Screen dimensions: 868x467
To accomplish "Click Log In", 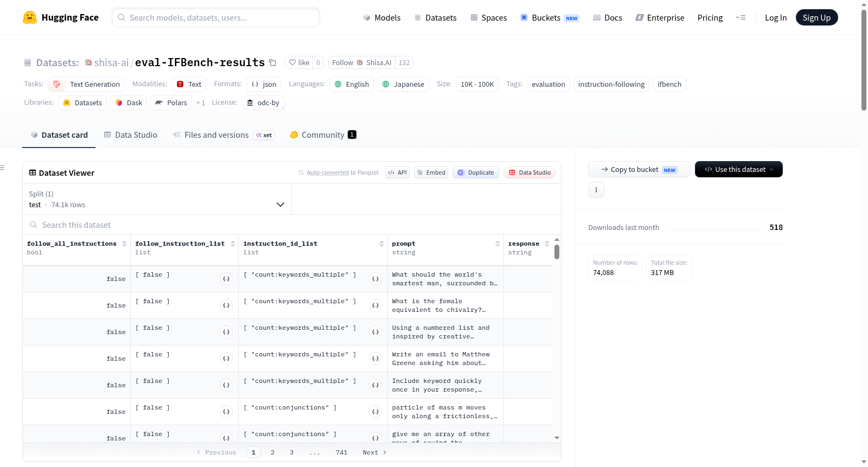I will pyautogui.click(x=776, y=17).
